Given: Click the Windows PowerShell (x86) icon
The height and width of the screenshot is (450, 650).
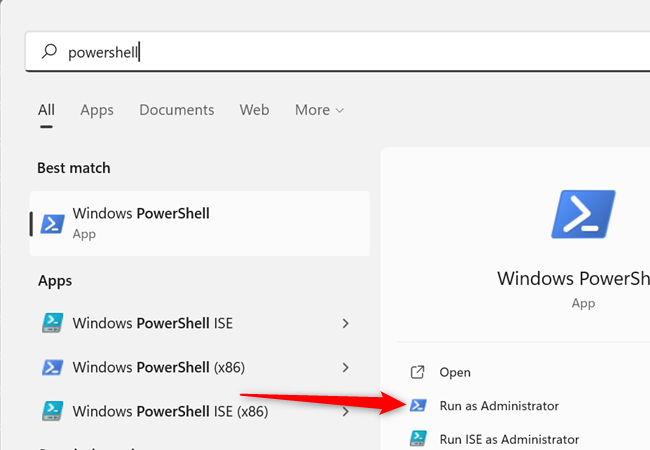Looking at the screenshot, I should (53, 368).
